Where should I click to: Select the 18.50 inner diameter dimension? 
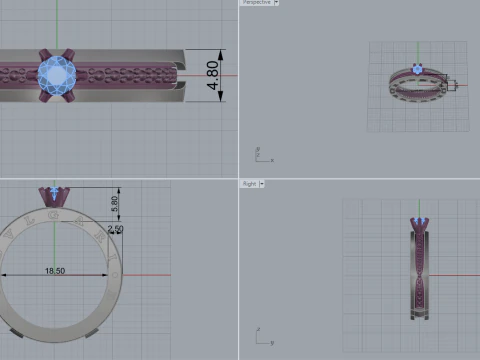[x=55, y=271]
